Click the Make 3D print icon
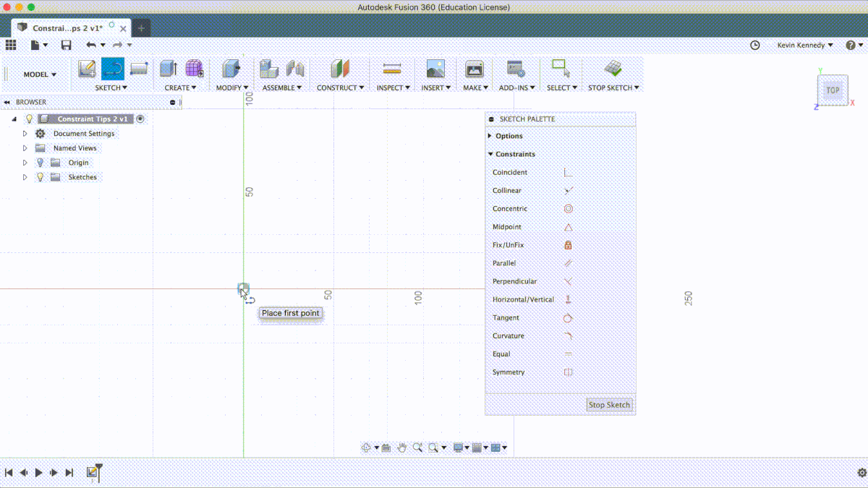868x488 pixels. pos(474,69)
